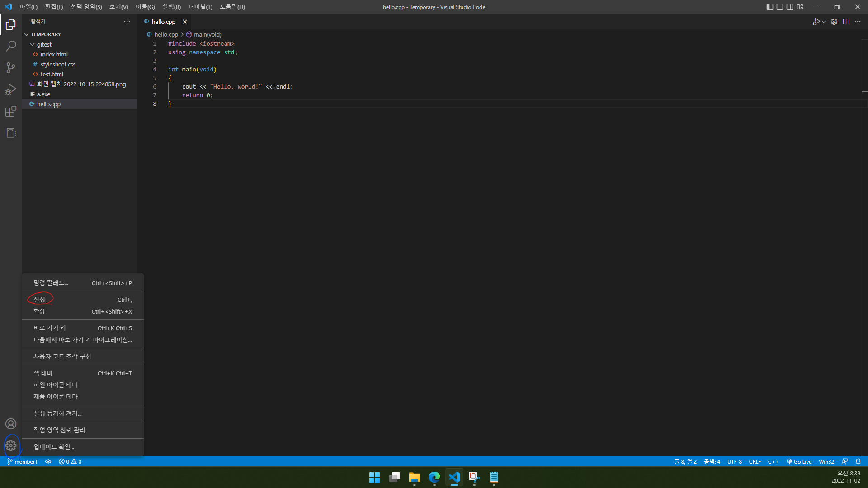The width and height of the screenshot is (868, 488).
Task: Open the Explorer view in activity bar
Action: [x=11, y=24]
